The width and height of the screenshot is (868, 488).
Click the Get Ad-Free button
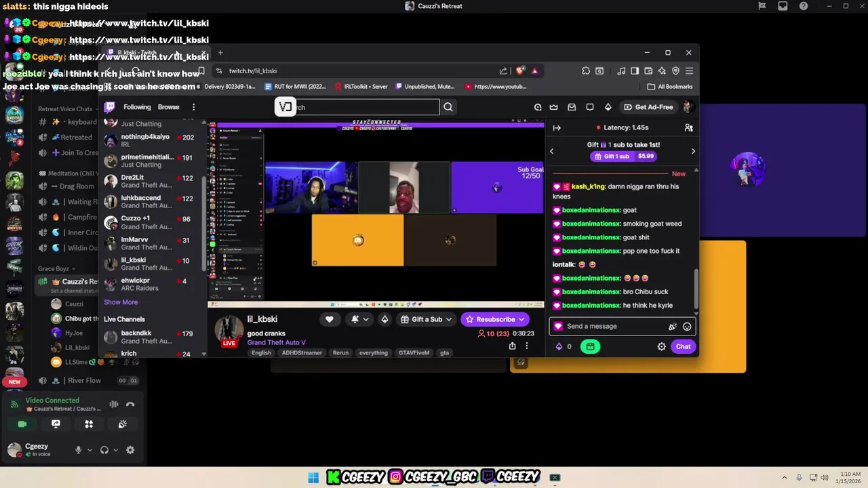(648, 107)
